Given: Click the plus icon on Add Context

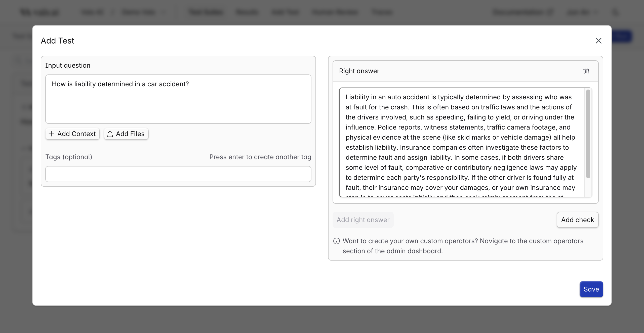Looking at the screenshot, I should (51, 134).
